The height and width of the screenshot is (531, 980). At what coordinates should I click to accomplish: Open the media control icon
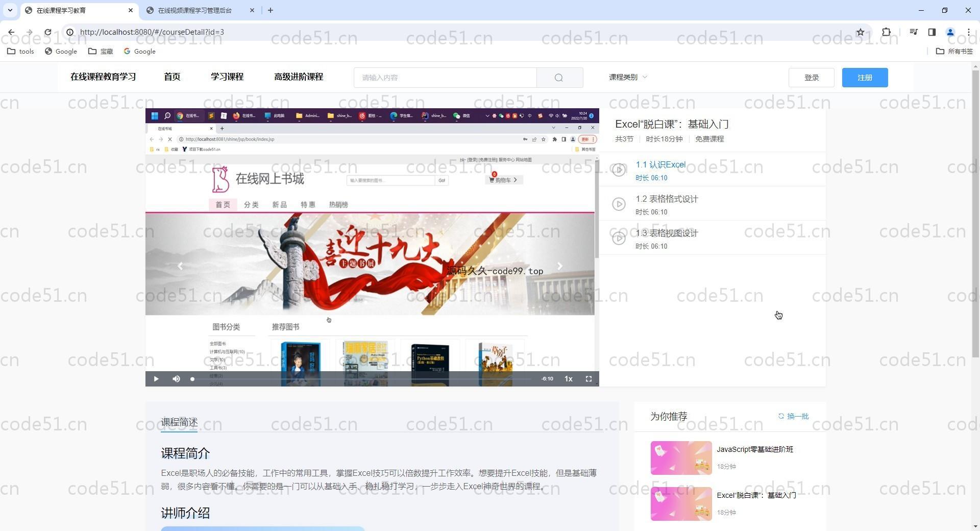(x=914, y=32)
